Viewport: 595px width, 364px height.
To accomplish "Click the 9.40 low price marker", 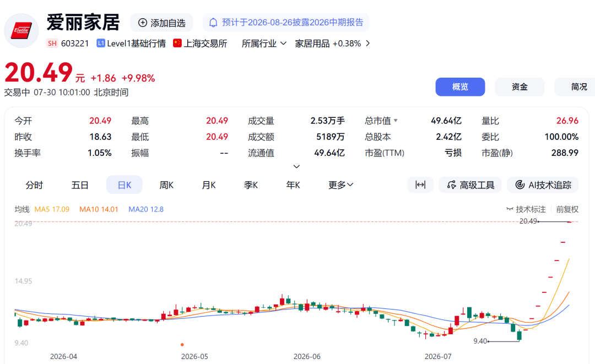I will [x=480, y=341].
